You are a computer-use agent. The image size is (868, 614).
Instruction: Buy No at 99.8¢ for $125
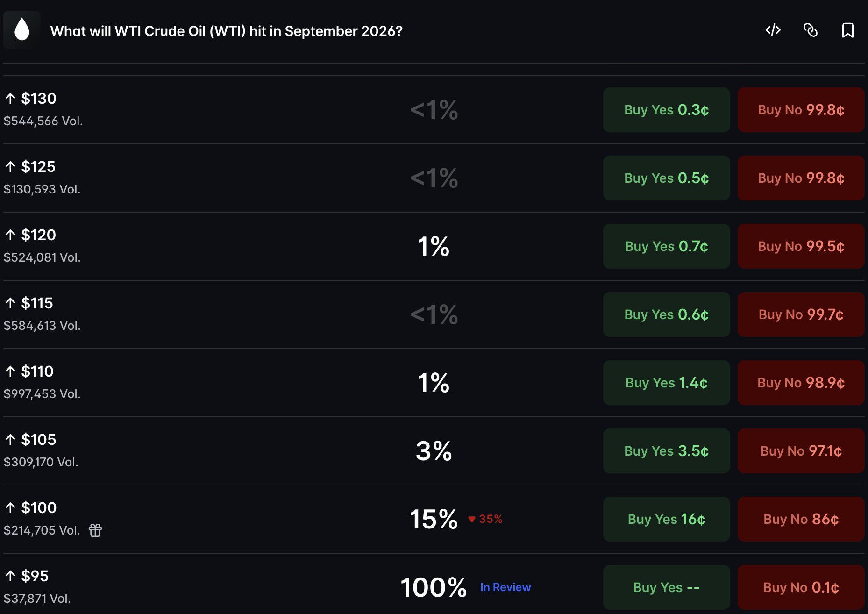(801, 178)
